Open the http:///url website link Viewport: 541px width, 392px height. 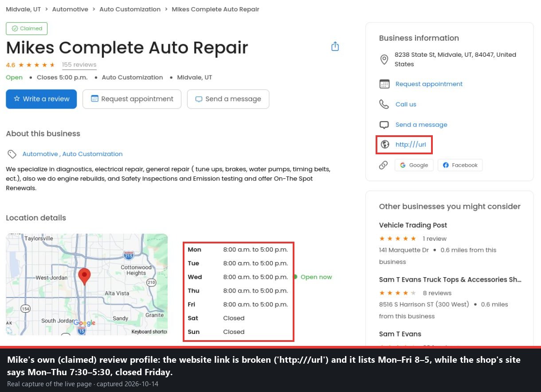point(411,144)
